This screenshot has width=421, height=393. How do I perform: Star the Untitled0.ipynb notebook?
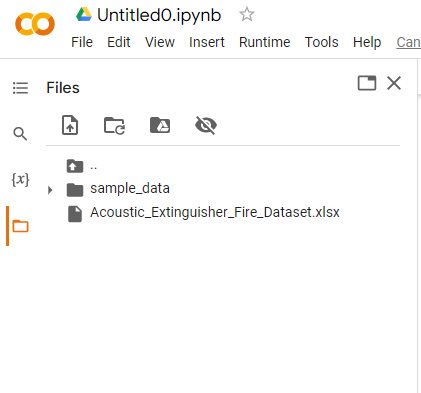(x=247, y=15)
